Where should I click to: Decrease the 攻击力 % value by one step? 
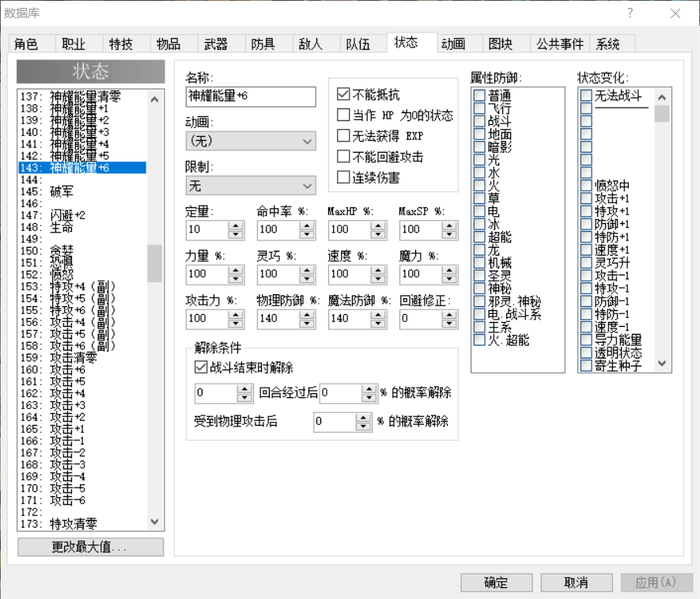[x=236, y=324]
